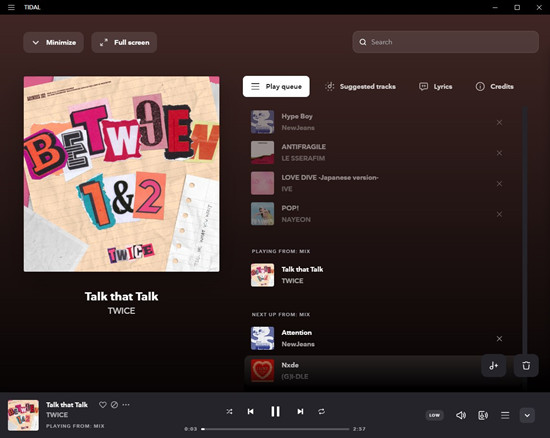The width and height of the screenshot is (550, 438).
Task: Remove Hype Boy from the queue
Action: tap(499, 122)
